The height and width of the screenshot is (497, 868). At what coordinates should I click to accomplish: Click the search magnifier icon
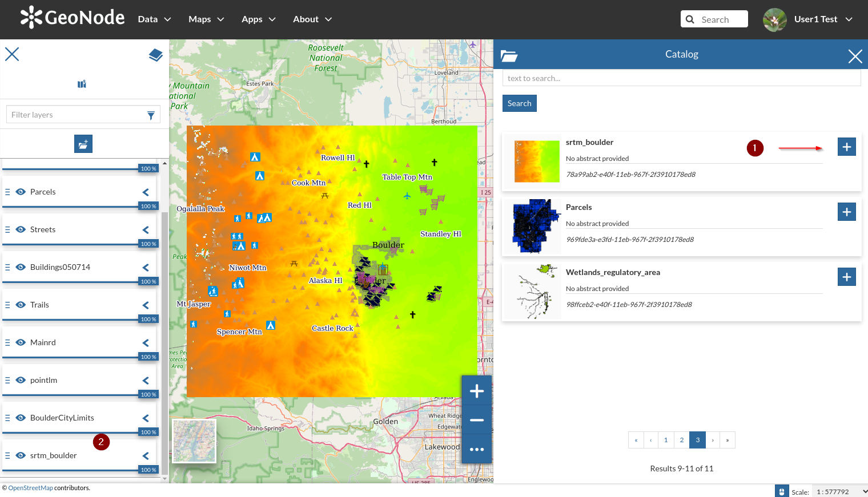pos(690,19)
